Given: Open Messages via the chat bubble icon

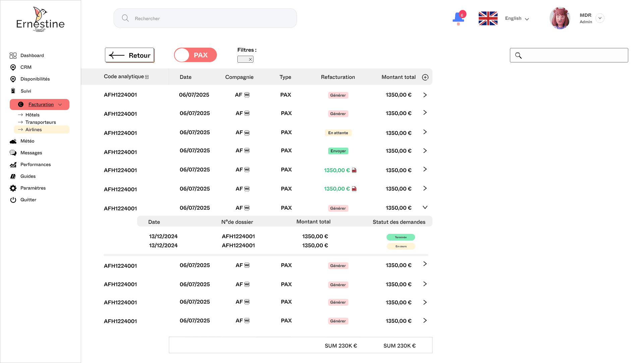Looking at the screenshot, I should (13, 153).
